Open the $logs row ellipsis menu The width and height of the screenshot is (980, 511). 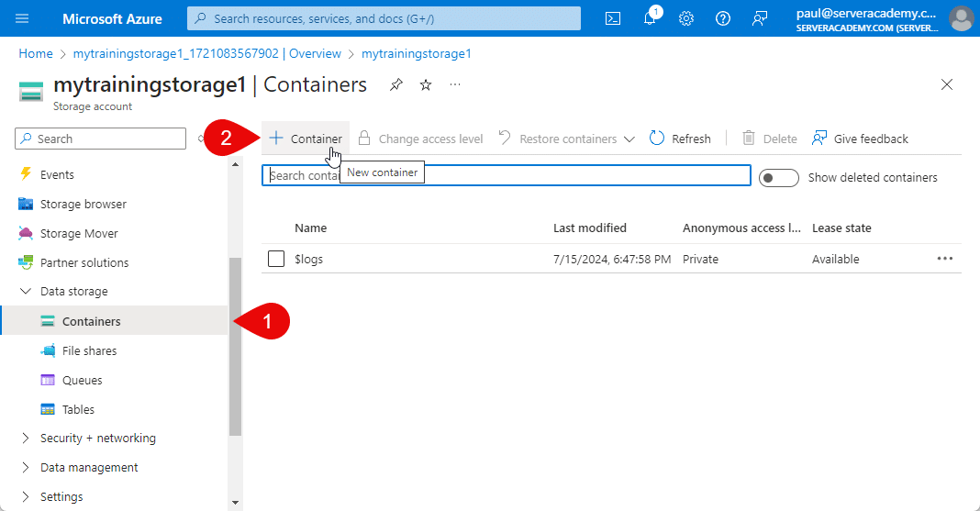945,259
